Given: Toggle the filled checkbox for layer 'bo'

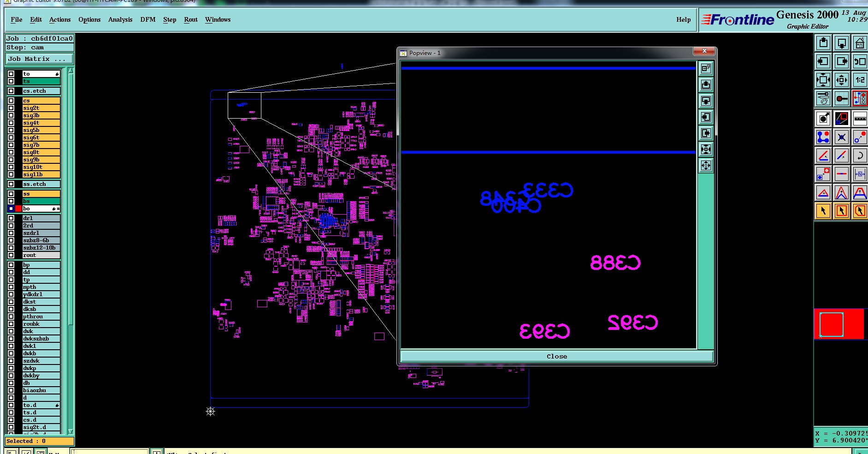Looking at the screenshot, I should 11,209.
